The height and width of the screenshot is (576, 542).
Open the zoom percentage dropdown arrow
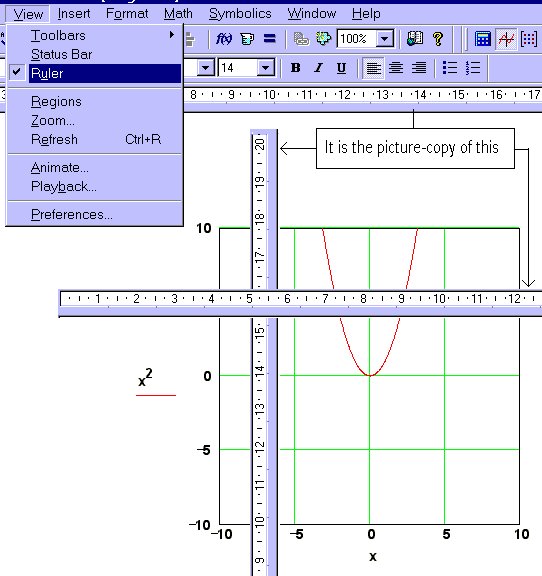[385, 39]
